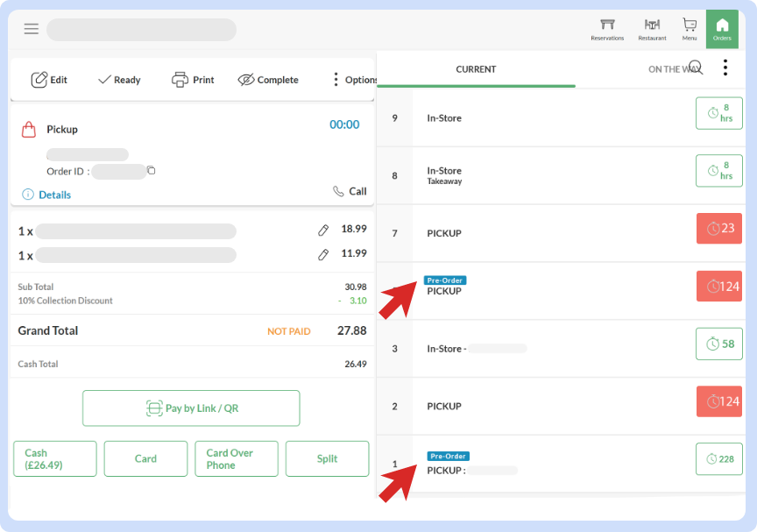Screen dimensions: 757x532
Task: Select the Orders home icon
Action: click(722, 29)
